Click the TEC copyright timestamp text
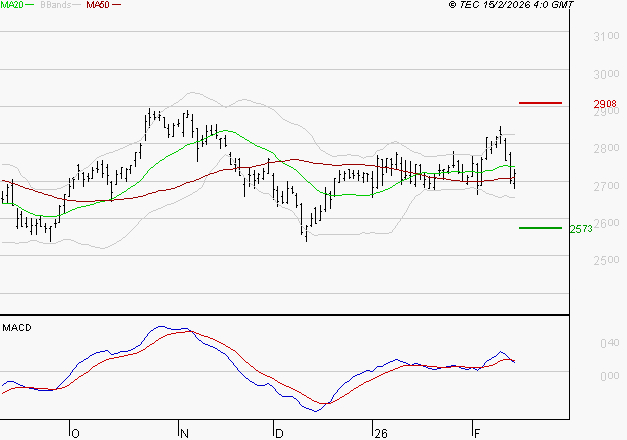Image resolution: width=627 pixels, height=440 pixels. pos(511,5)
